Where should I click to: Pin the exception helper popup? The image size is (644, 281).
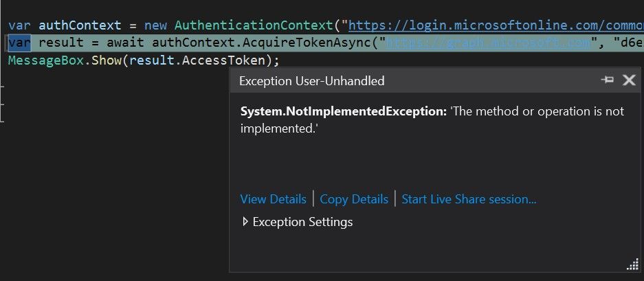point(608,80)
